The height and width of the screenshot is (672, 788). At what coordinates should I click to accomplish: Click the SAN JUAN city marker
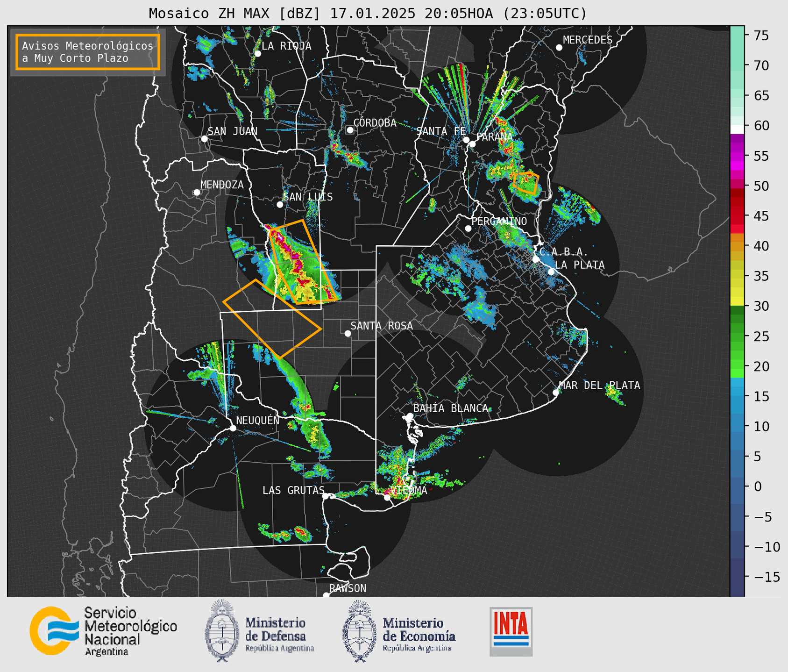pos(204,139)
